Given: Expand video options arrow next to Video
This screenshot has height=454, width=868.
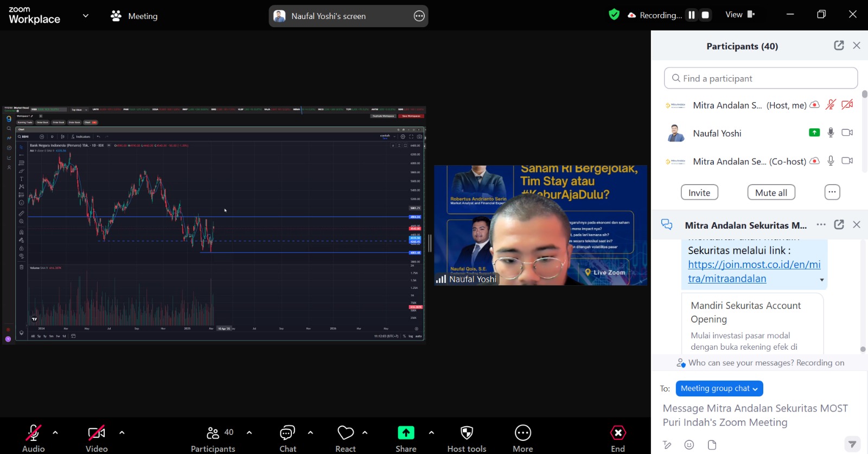Looking at the screenshot, I should (x=122, y=433).
